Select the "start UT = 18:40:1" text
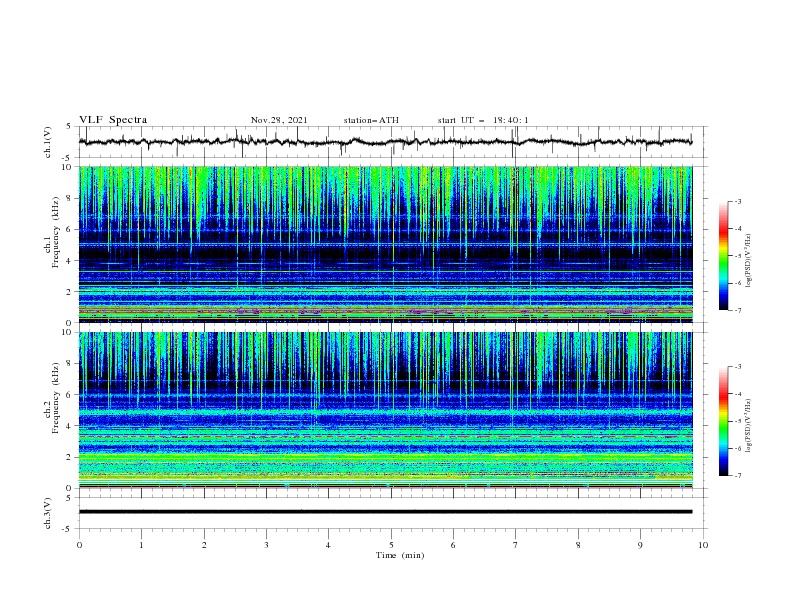This screenshot has height=612, width=792. point(483,120)
